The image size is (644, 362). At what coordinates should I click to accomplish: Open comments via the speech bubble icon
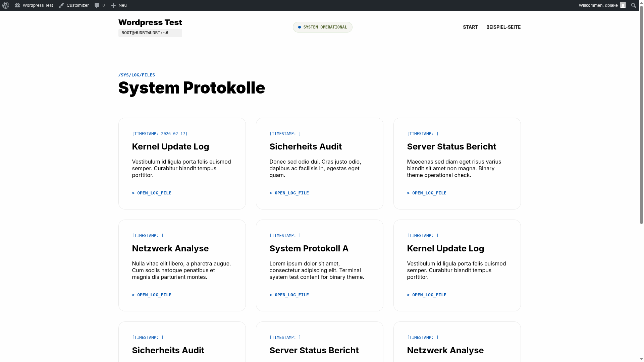point(97,5)
